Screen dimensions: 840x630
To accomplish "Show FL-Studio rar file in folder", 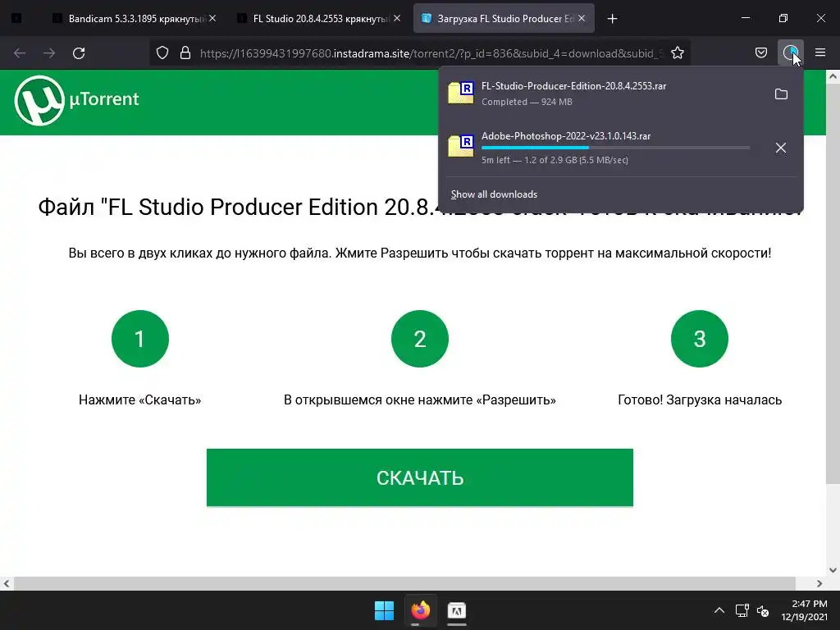I will [781, 94].
